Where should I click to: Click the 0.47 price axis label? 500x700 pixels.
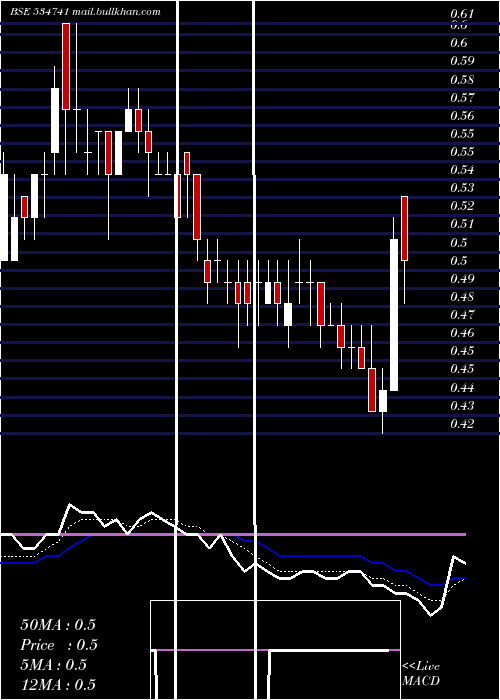click(x=462, y=315)
